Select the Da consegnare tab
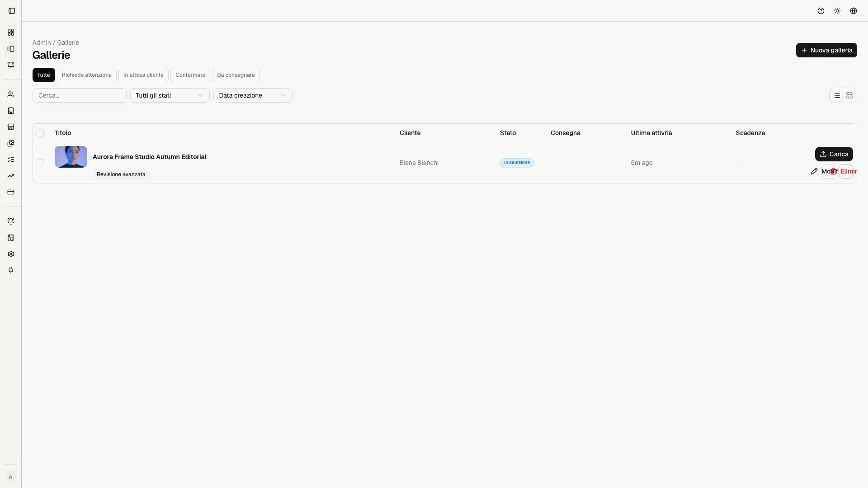This screenshot has height=488, width=868. (236, 75)
